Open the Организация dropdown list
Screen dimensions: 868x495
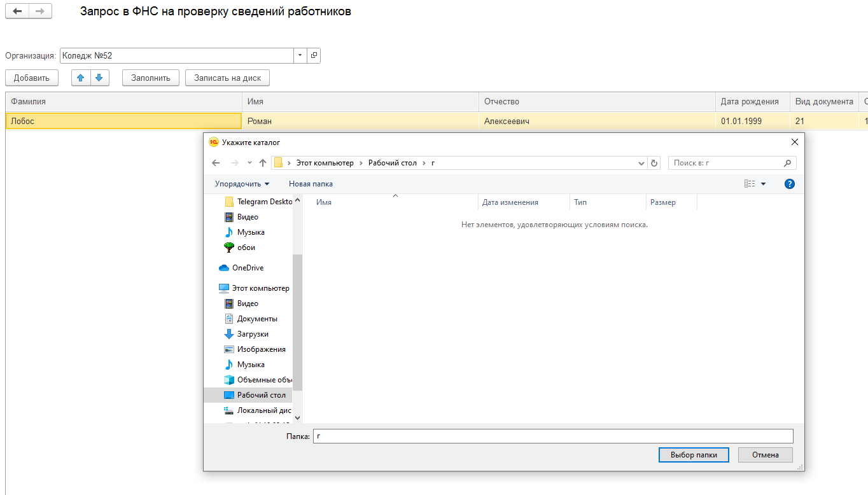click(300, 55)
